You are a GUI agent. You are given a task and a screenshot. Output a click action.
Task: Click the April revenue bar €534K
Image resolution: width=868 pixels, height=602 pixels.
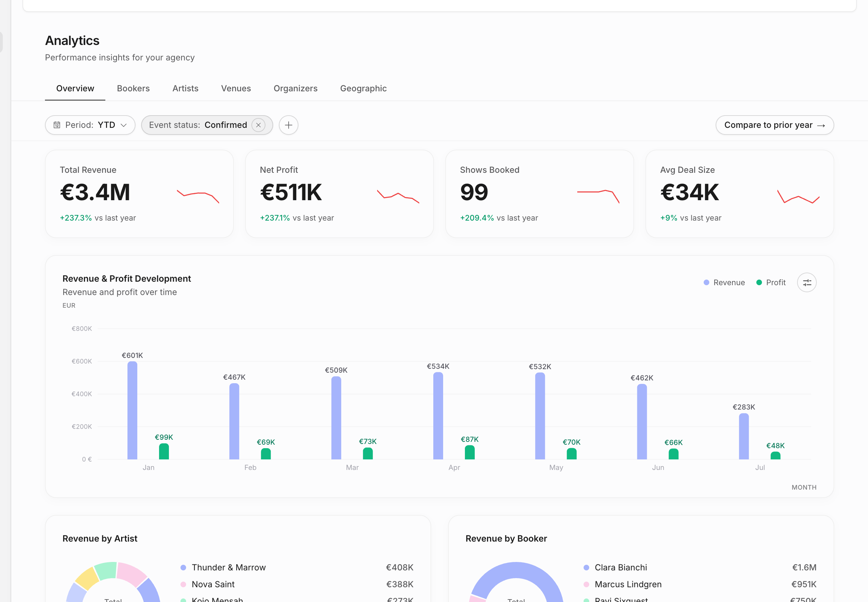click(438, 415)
